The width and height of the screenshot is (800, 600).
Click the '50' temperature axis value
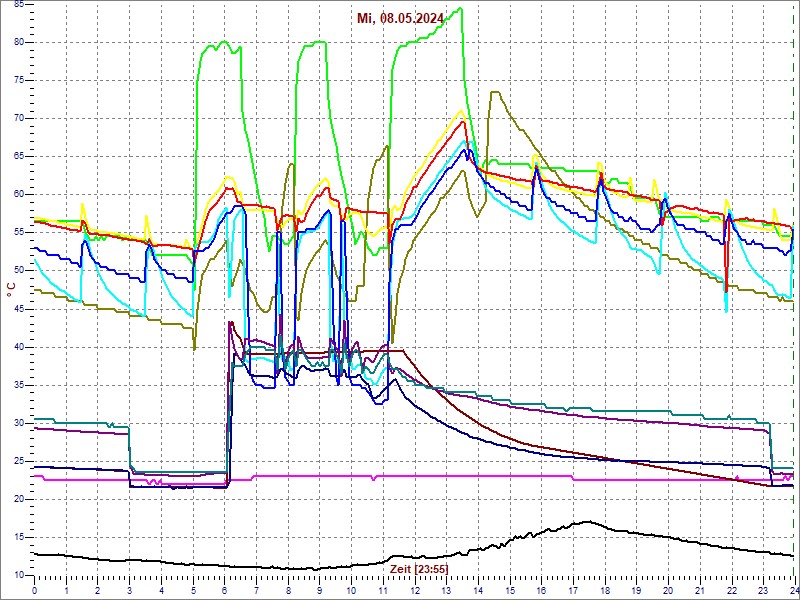pyautogui.click(x=19, y=270)
